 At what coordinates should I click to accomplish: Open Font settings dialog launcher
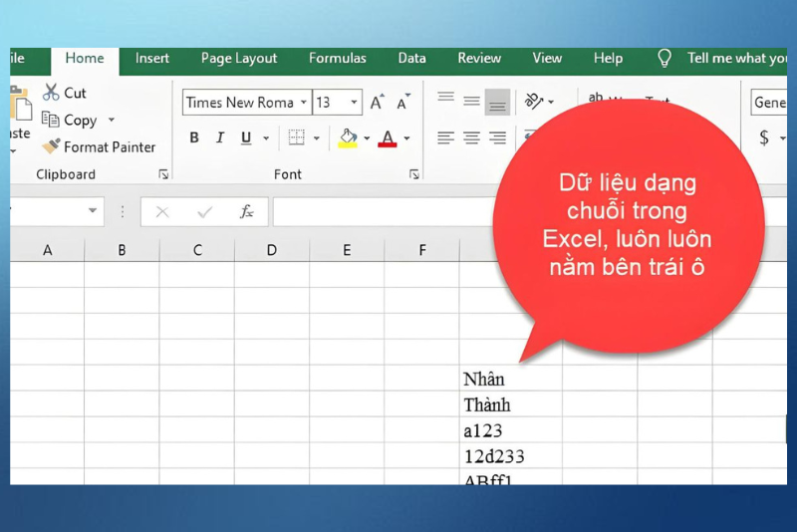(414, 174)
